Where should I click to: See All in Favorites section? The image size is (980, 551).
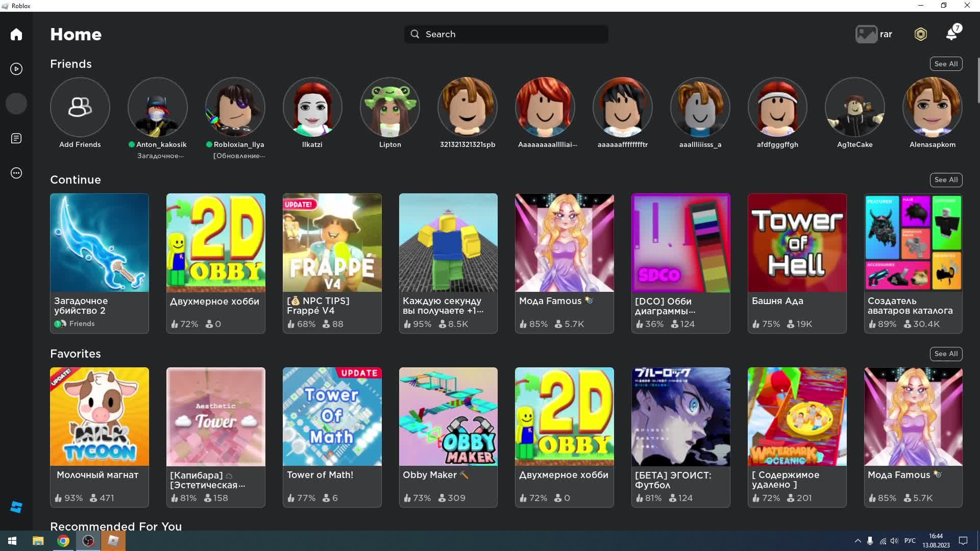946,354
